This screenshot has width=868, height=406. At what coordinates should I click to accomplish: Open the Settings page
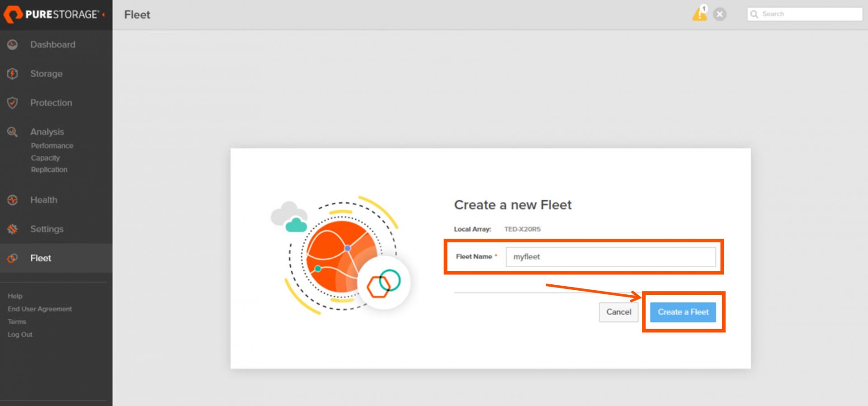(47, 229)
